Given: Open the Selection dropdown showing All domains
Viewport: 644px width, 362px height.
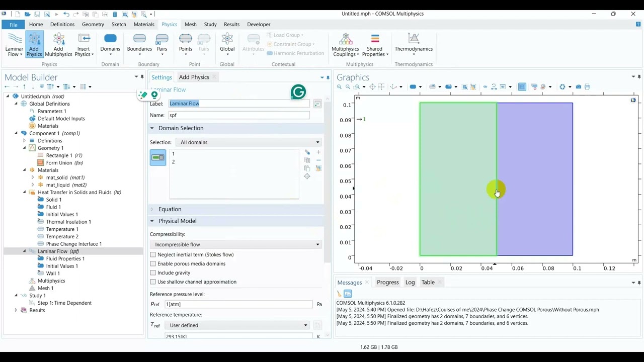Looking at the screenshot, I should (249, 142).
